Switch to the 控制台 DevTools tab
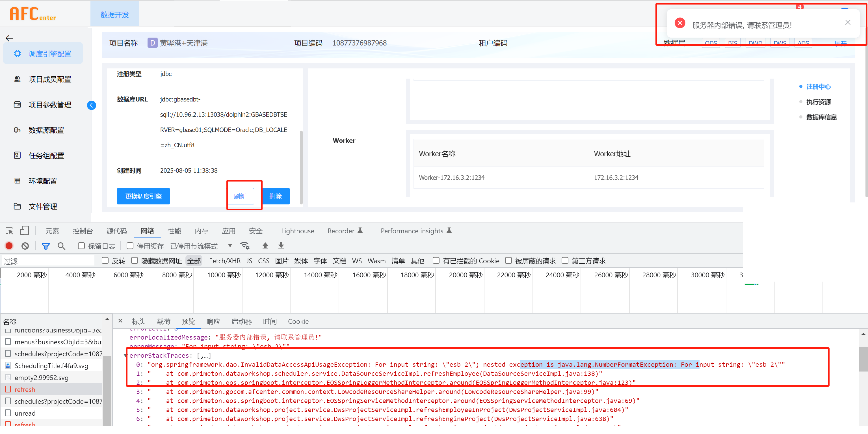868x434 pixels. tap(83, 231)
